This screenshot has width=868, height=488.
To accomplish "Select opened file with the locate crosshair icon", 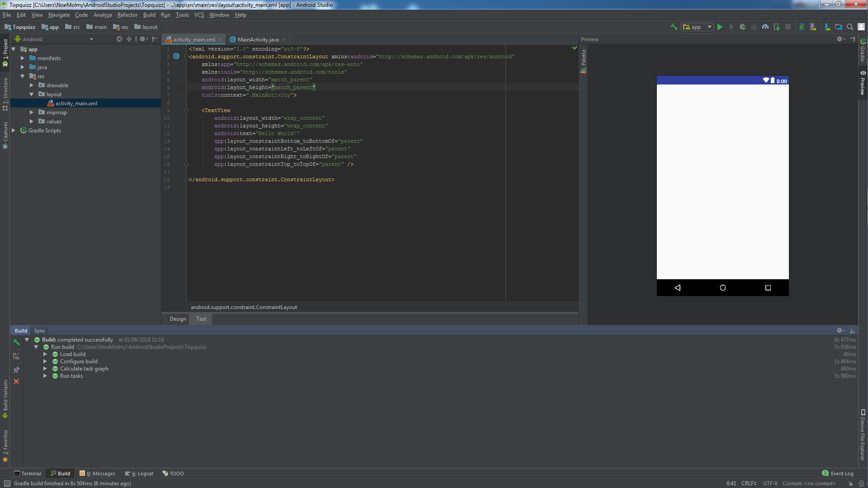I will [119, 39].
